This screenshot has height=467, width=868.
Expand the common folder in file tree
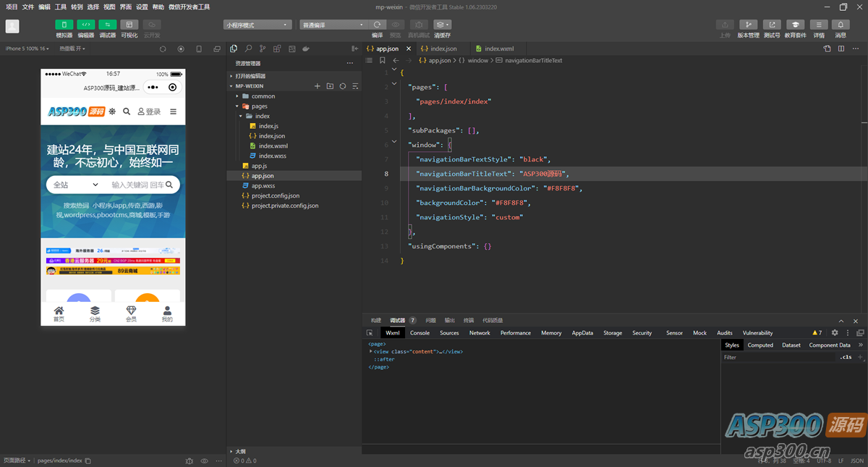pos(263,96)
